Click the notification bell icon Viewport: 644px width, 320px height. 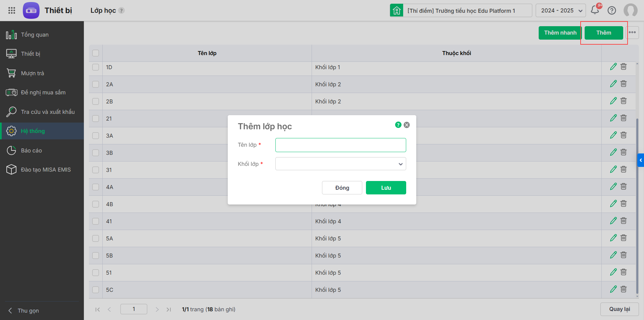click(x=595, y=10)
